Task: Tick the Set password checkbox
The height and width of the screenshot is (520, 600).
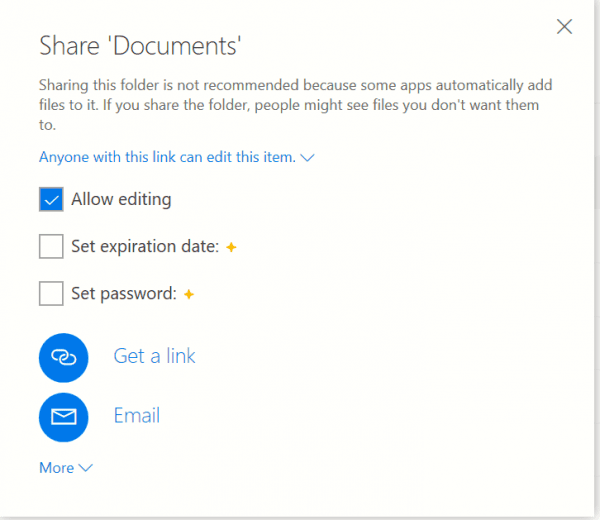Action: point(51,294)
